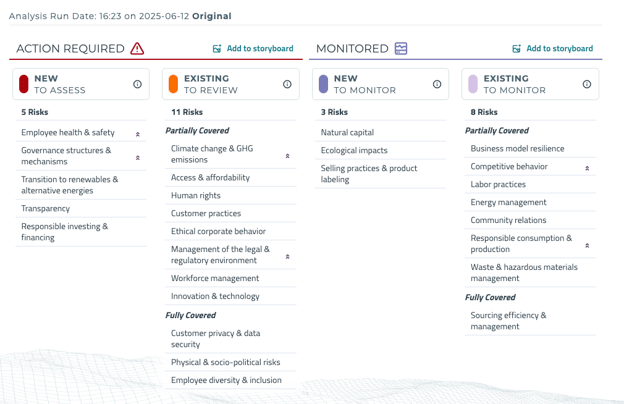The image size is (624, 404).
Task: Expand Responsible consumption & production item
Action: (x=587, y=245)
